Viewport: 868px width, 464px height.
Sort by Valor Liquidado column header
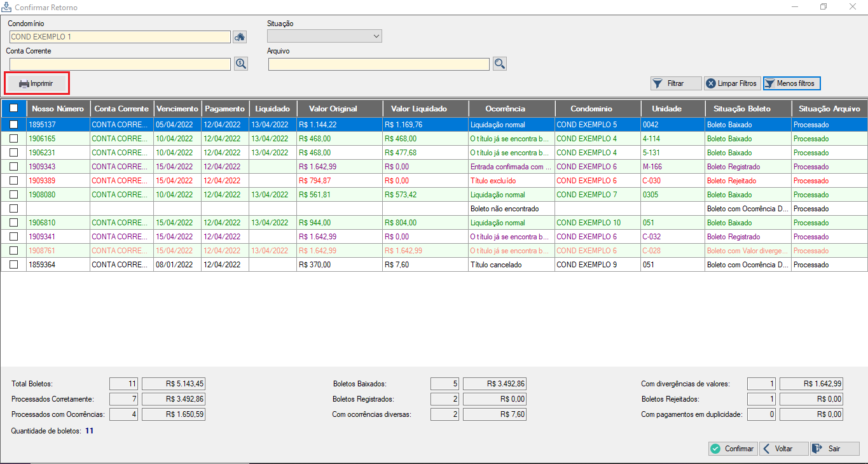(x=418, y=109)
